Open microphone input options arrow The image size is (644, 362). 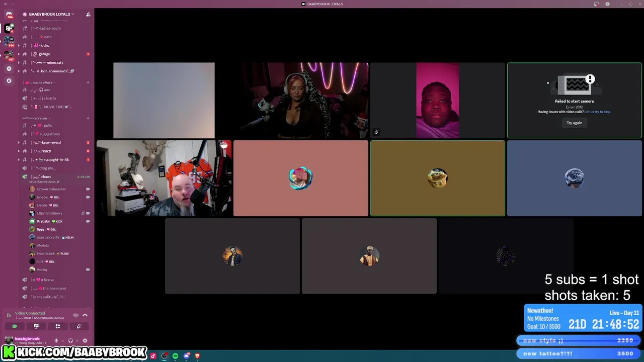pyautogui.click(x=62, y=341)
